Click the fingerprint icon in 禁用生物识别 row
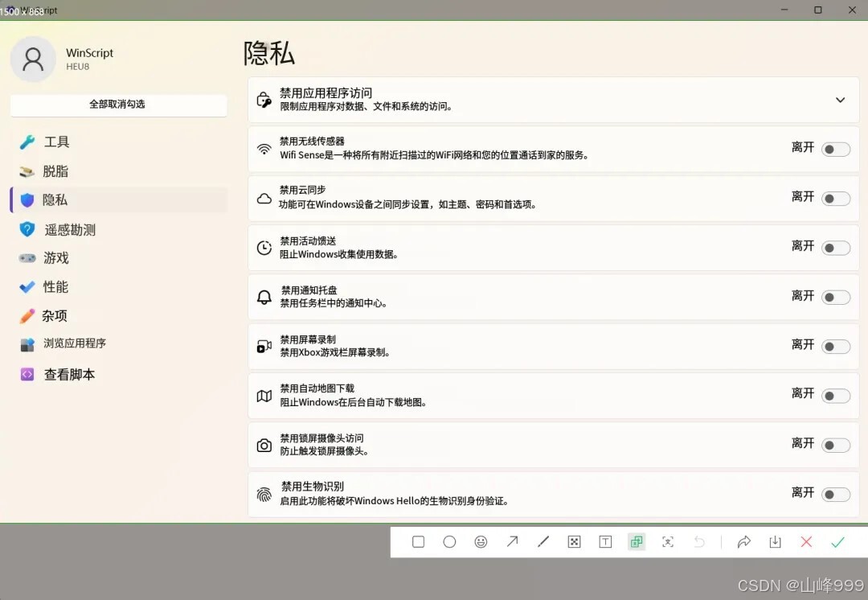The image size is (868, 600). (264, 494)
